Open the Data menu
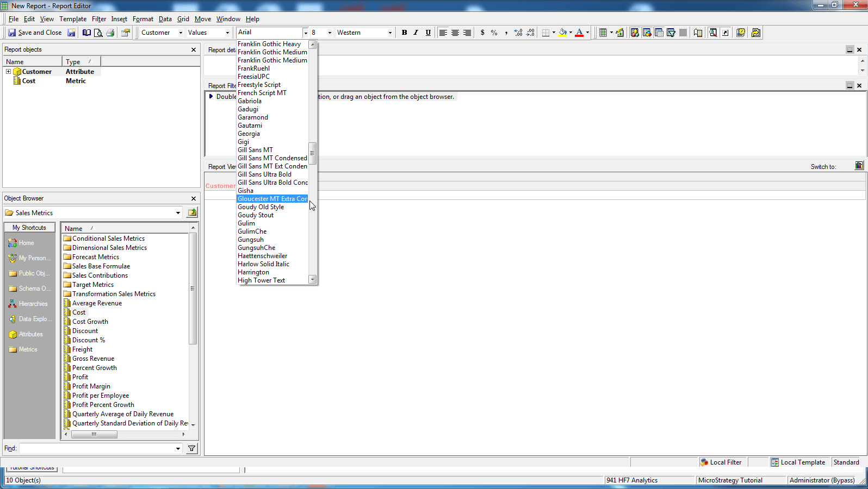This screenshot has width=868, height=489. pyautogui.click(x=165, y=19)
